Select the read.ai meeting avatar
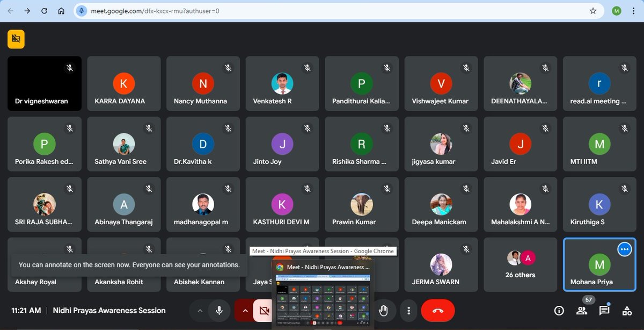The image size is (644, 330). coord(599,83)
